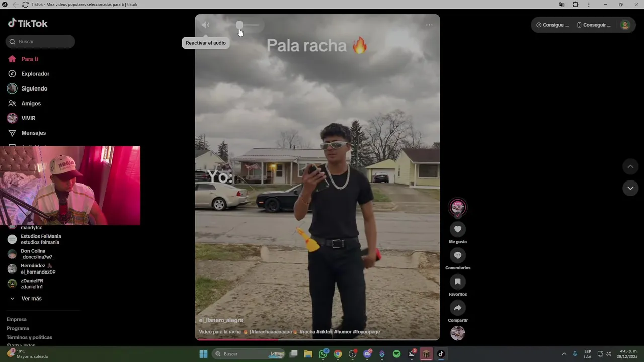The height and width of the screenshot is (362, 644).
Task: Open the browser three-dot menu
Action: coord(589,5)
